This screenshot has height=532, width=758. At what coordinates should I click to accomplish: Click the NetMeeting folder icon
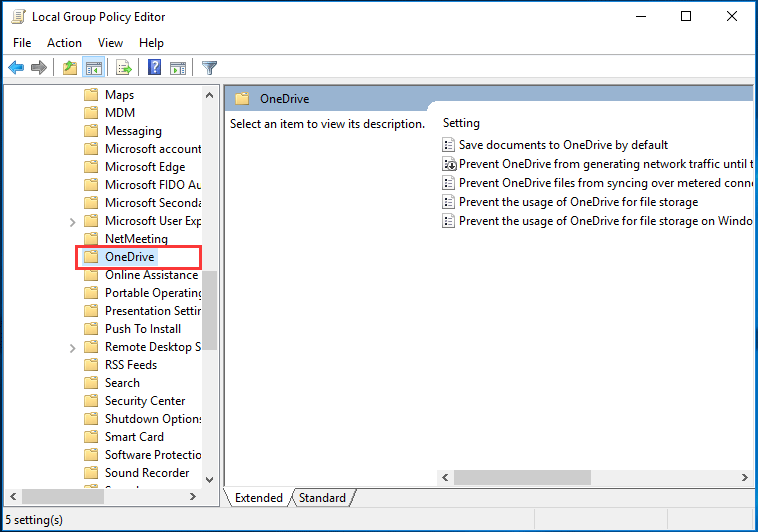point(91,238)
